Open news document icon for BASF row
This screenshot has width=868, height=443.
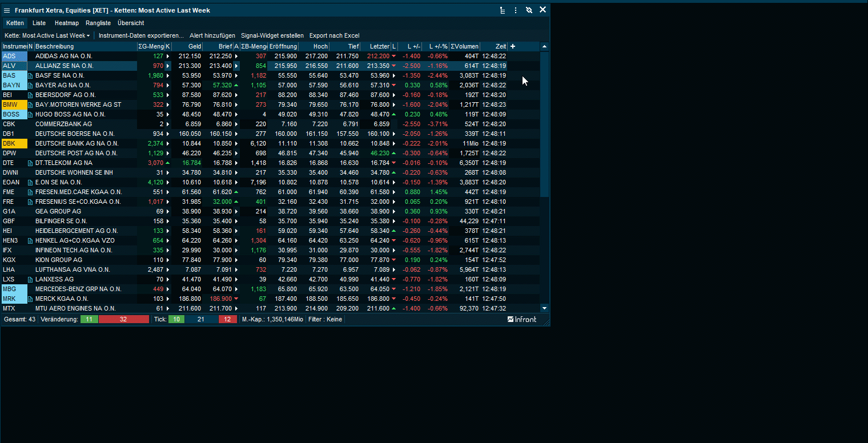click(x=31, y=75)
